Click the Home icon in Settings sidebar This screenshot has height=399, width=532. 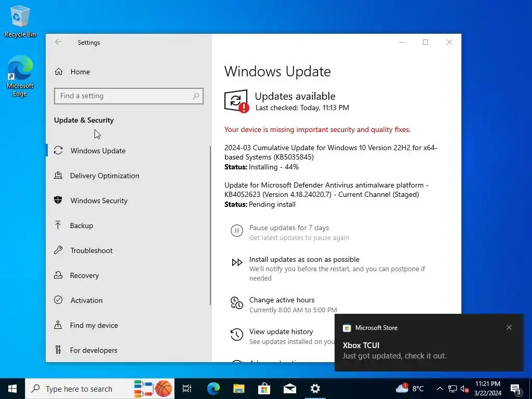click(x=59, y=72)
